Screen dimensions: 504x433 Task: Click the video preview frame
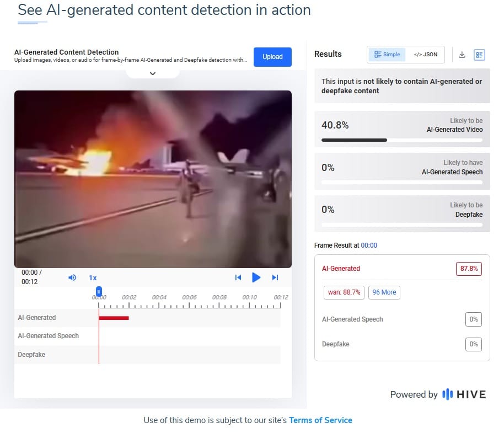[153, 179]
